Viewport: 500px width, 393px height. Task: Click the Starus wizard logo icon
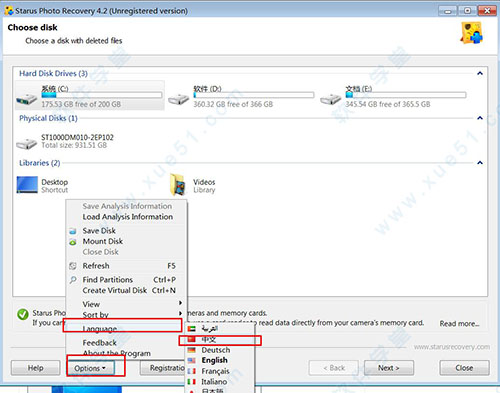coord(472,33)
